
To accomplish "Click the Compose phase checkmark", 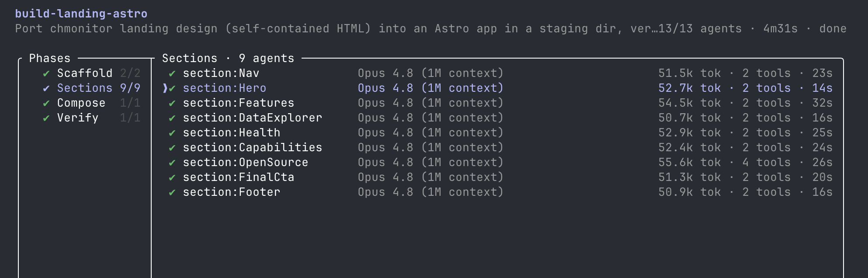I will pos(46,103).
